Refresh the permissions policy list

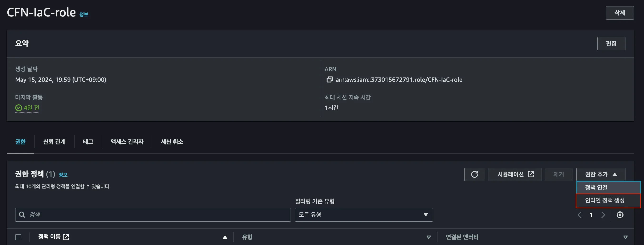coord(475,174)
